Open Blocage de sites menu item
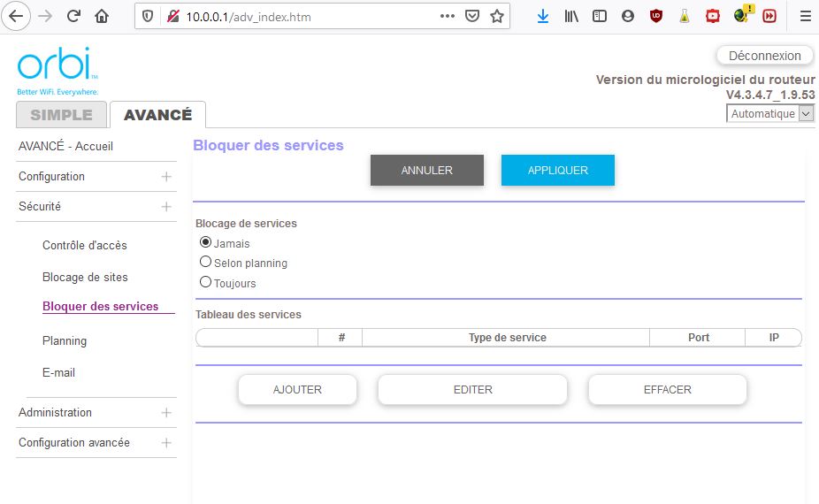 pyautogui.click(x=85, y=278)
